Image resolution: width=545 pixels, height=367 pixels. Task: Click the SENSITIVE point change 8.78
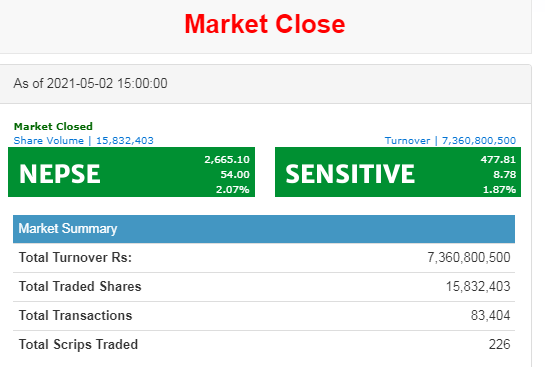[505, 174]
